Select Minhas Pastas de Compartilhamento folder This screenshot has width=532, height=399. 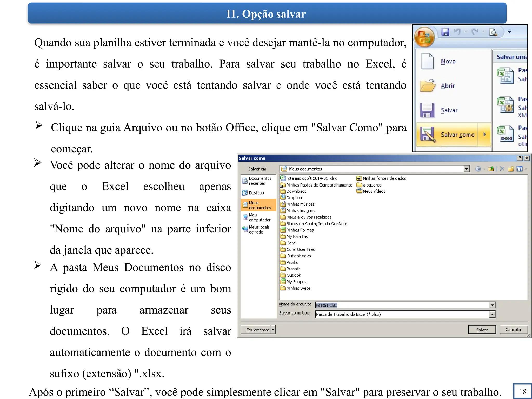316,185
